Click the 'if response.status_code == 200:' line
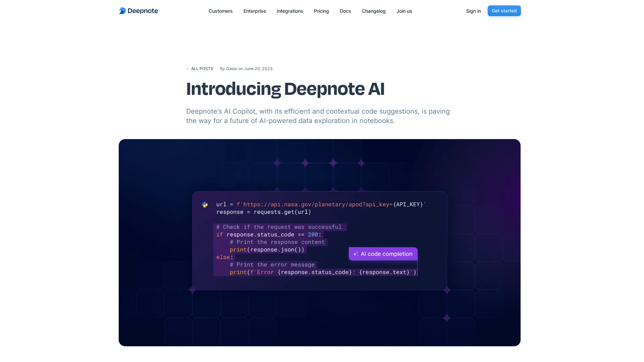This screenshot has height=362, width=644. [x=269, y=235]
